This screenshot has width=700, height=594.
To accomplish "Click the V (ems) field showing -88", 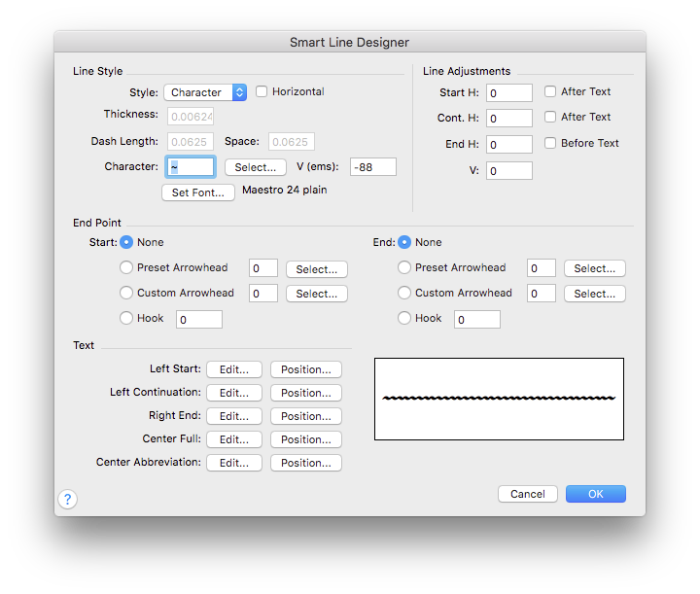I will tap(373, 167).
